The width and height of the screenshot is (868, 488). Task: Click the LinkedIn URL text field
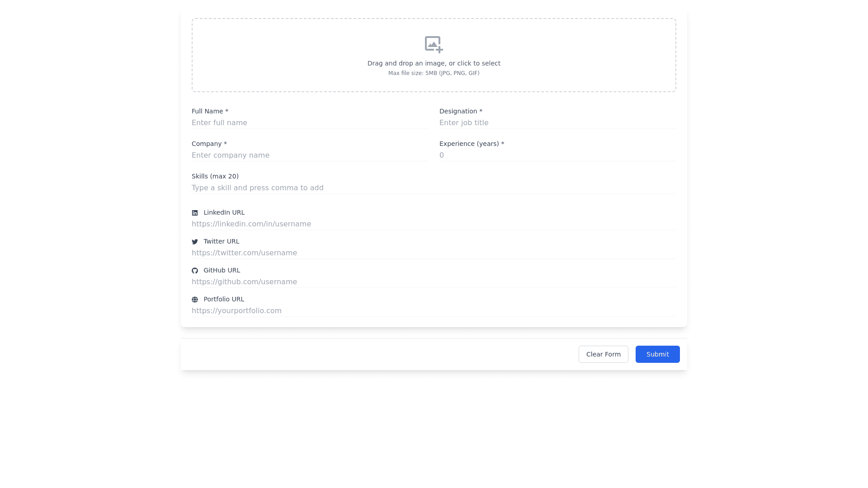tap(434, 224)
